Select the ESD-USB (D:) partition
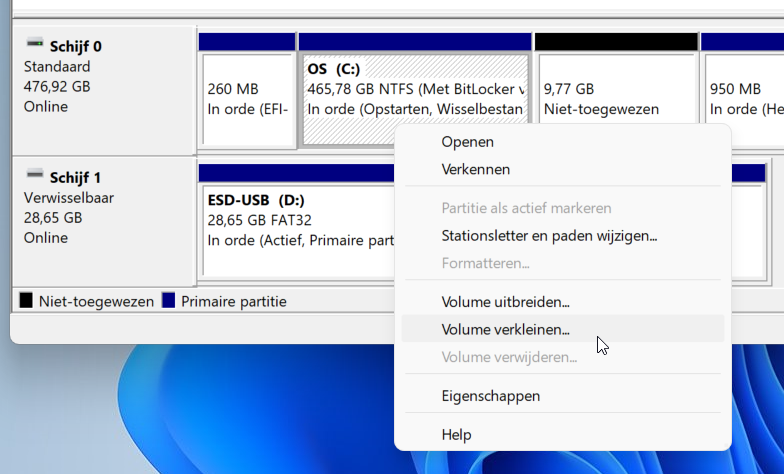The width and height of the screenshot is (784, 474). (x=298, y=230)
